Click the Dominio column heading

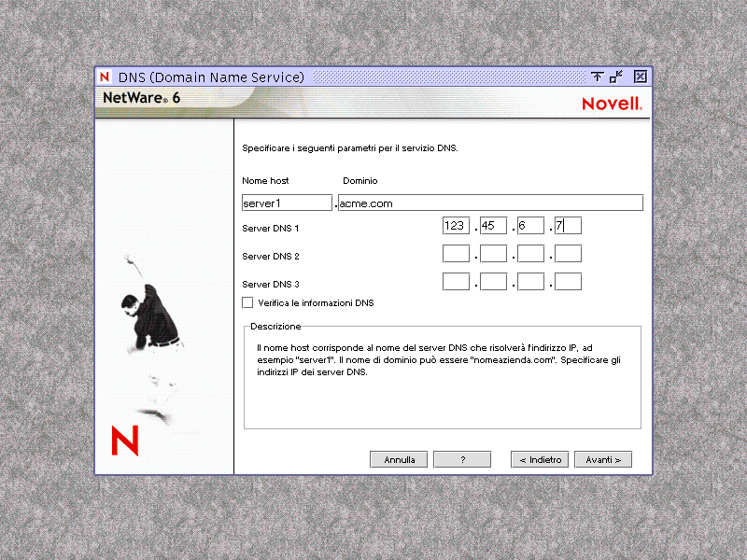pos(359,181)
